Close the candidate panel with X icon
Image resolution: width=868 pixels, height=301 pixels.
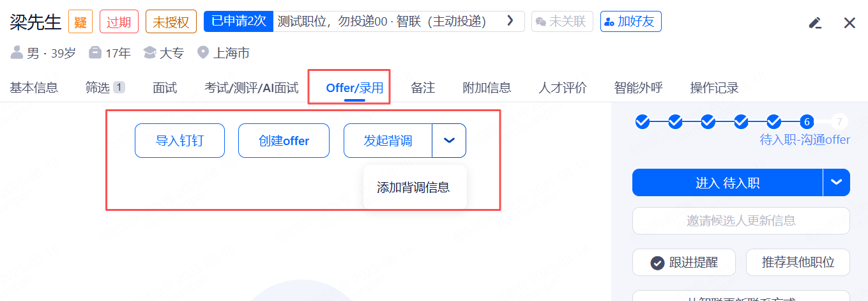[x=849, y=23]
